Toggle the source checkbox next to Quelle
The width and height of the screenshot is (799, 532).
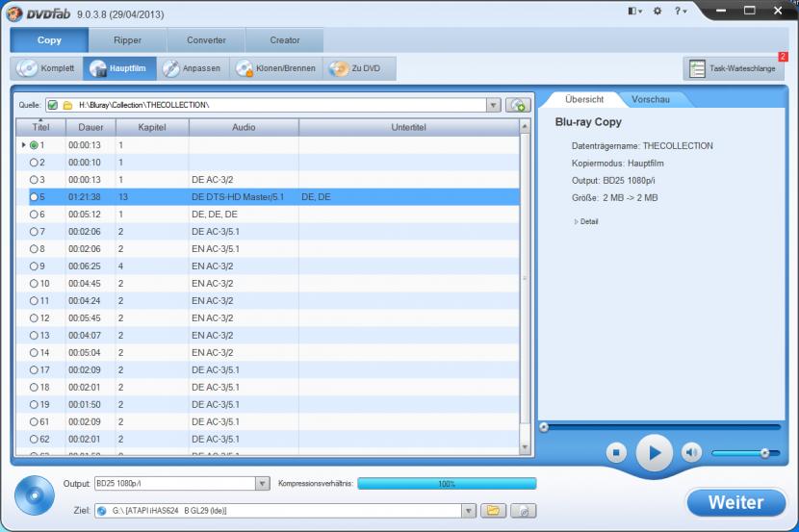53,105
